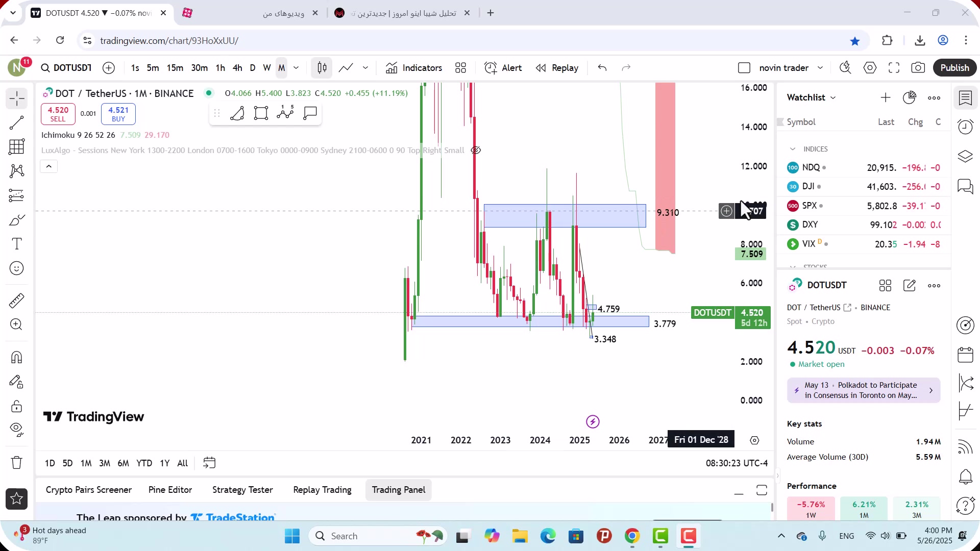Open the chats panel
The height and width of the screenshot is (551, 980).
click(966, 186)
